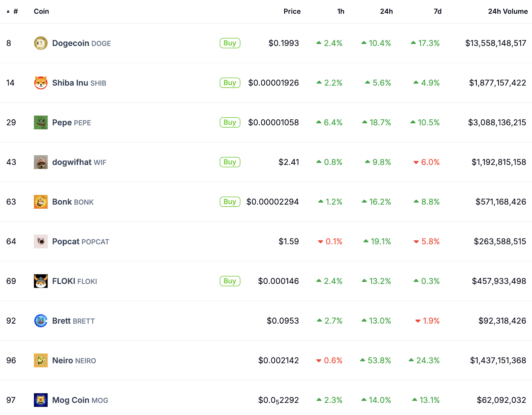Viewport: 532px width, 415px height.
Task: Select the Brett blue coin icon
Action: click(41, 321)
